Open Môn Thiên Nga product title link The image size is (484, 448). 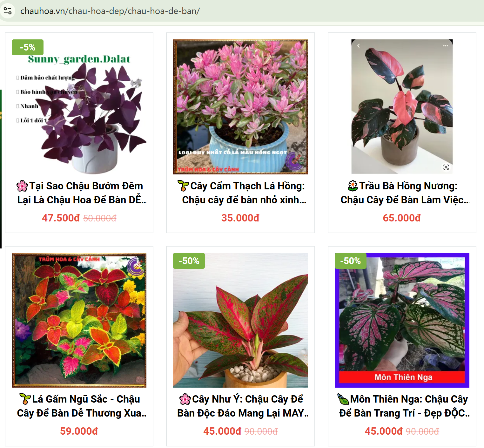(404, 406)
